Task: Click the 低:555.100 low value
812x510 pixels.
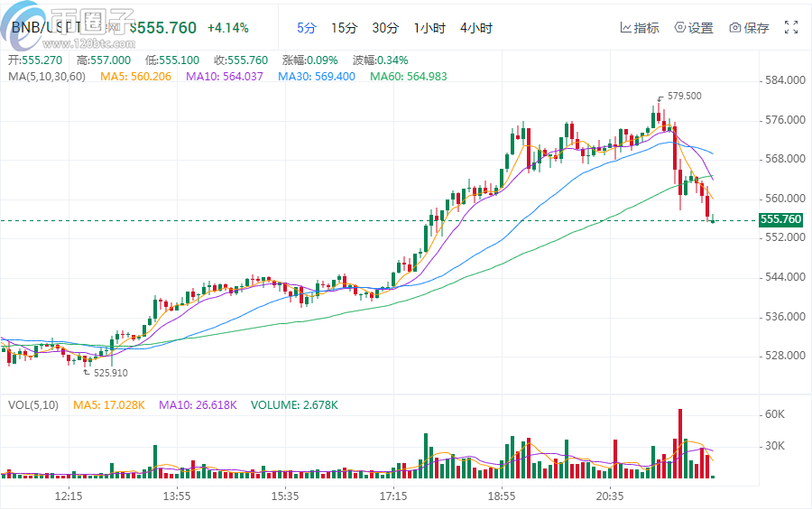Action: (172, 60)
